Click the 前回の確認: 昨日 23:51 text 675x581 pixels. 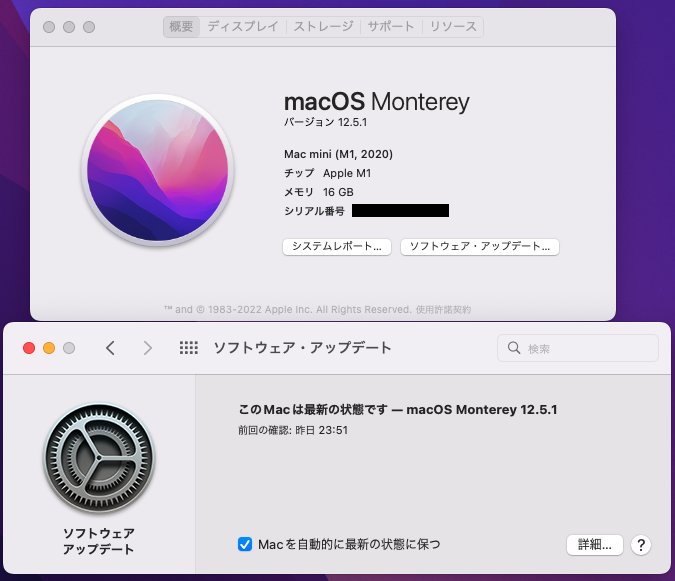coord(293,430)
